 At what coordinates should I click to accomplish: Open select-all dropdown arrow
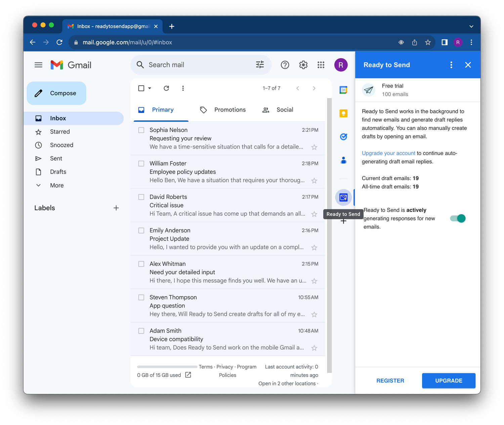(x=150, y=88)
